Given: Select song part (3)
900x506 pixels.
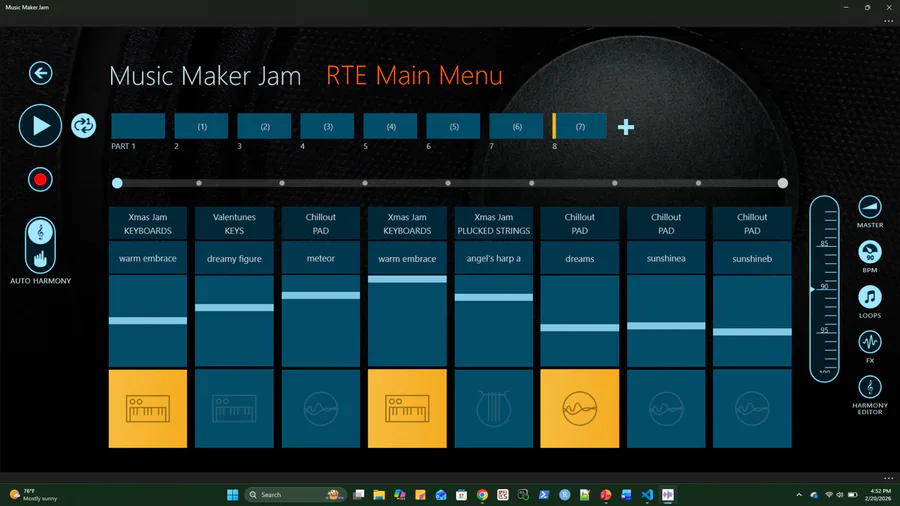Looking at the screenshot, I should 327,126.
